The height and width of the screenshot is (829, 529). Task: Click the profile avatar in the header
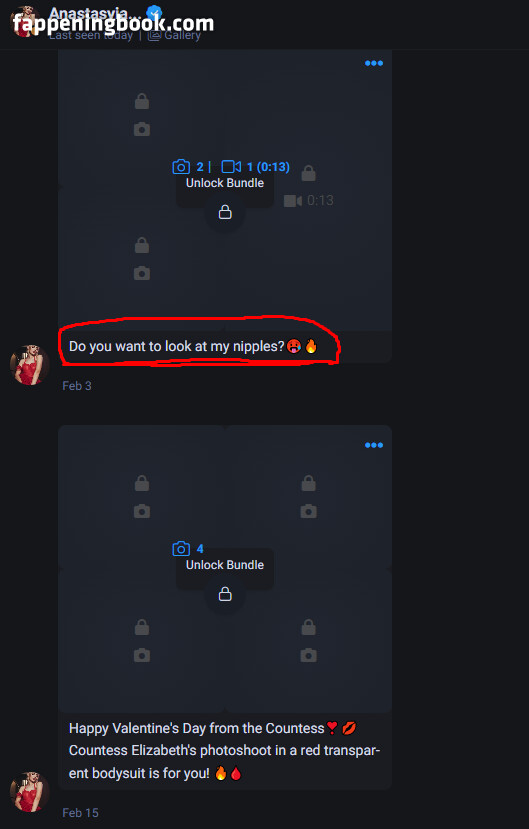pyautogui.click(x=25, y=22)
